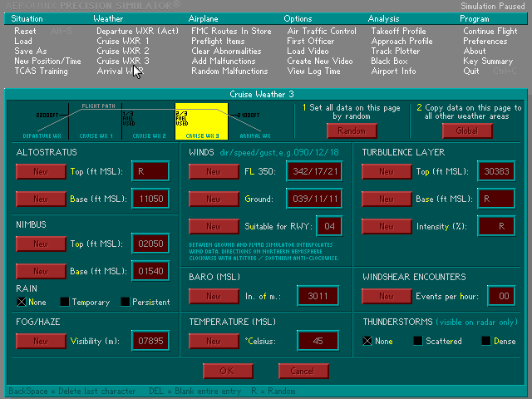Image resolution: width=532 pixels, height=399 pixels.
Task: Open Preflight Items
Action: point(218,41)
